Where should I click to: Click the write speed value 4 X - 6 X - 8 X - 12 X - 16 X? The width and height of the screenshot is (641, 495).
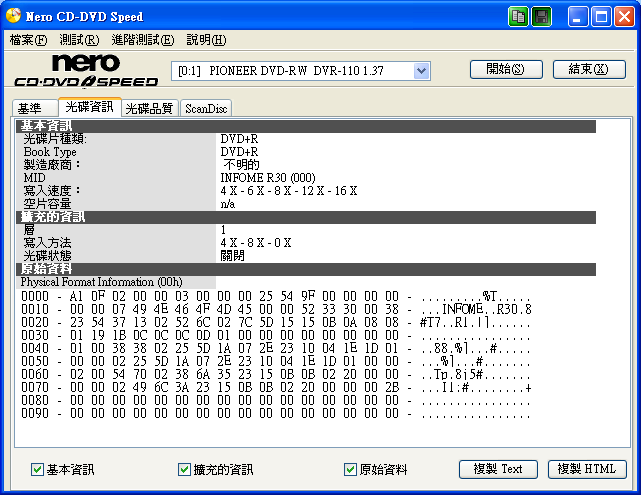289,191
